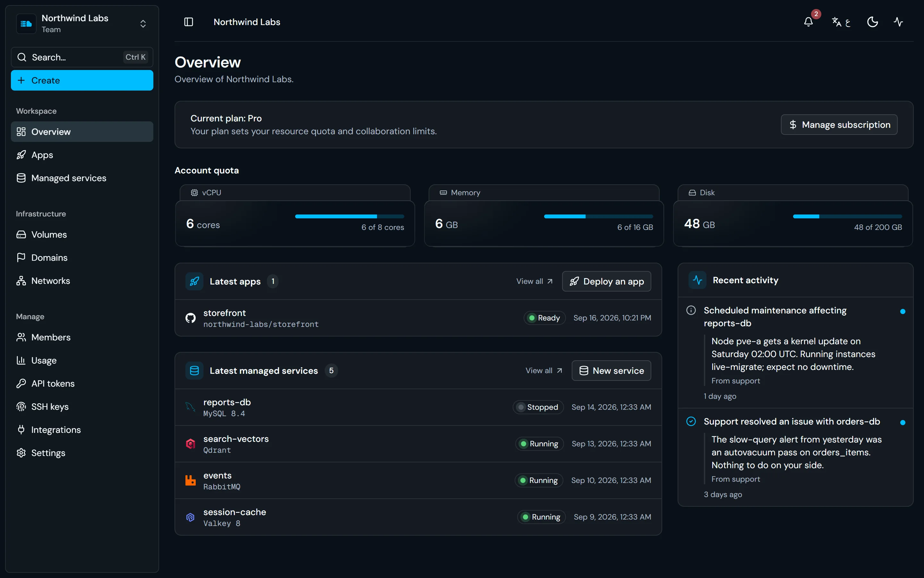The width and height of the screenshot is (924, 578).
Task: Click the Latest apps rocket icon
Action: point(194,281)
